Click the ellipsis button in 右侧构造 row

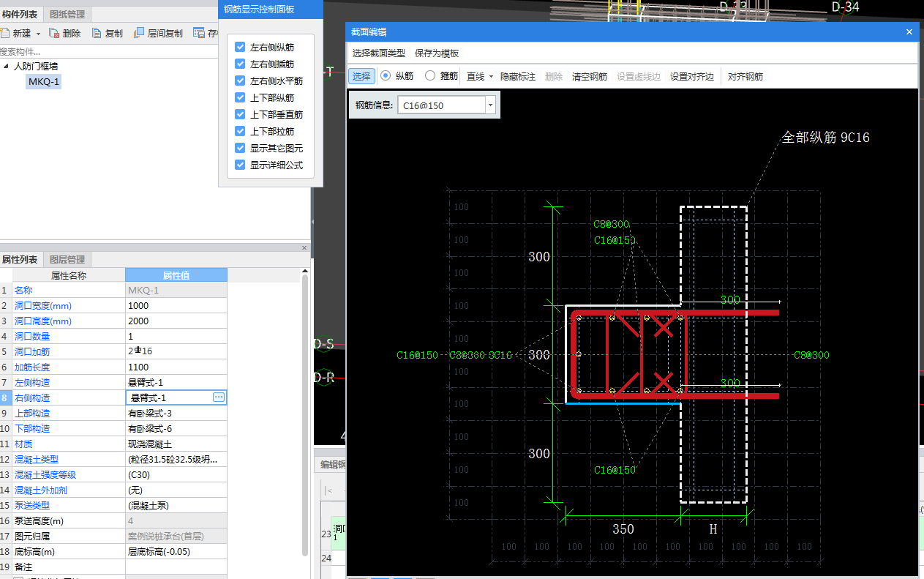[218, 397]
